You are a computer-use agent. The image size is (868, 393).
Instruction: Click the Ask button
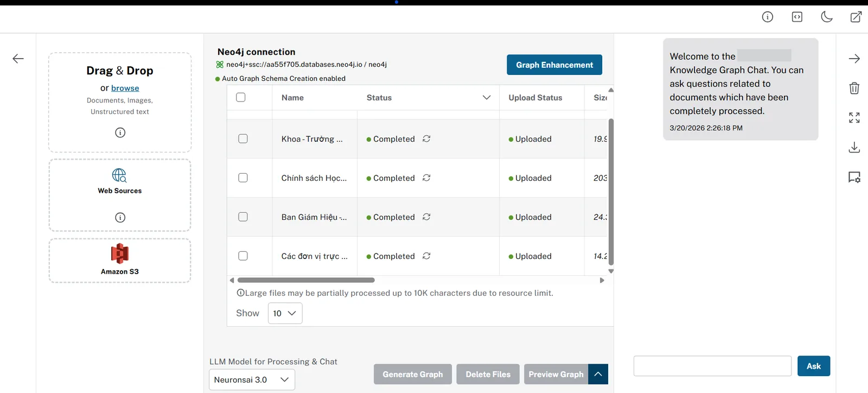pos(814,366)
